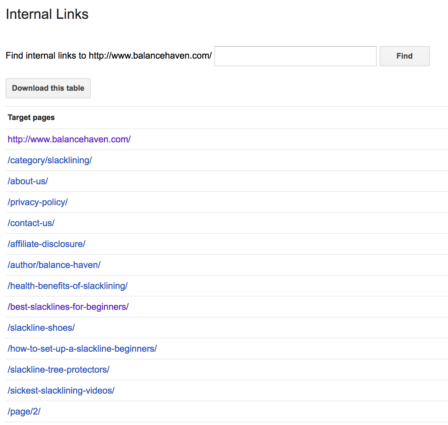Open the http://www.balancehaven.com/ link
This screenshot has width=448, height=425.
pos(69,139)
